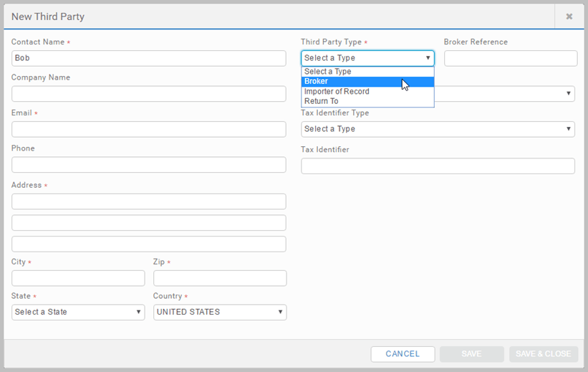Click the third Address line field

[x=149, y=244]
